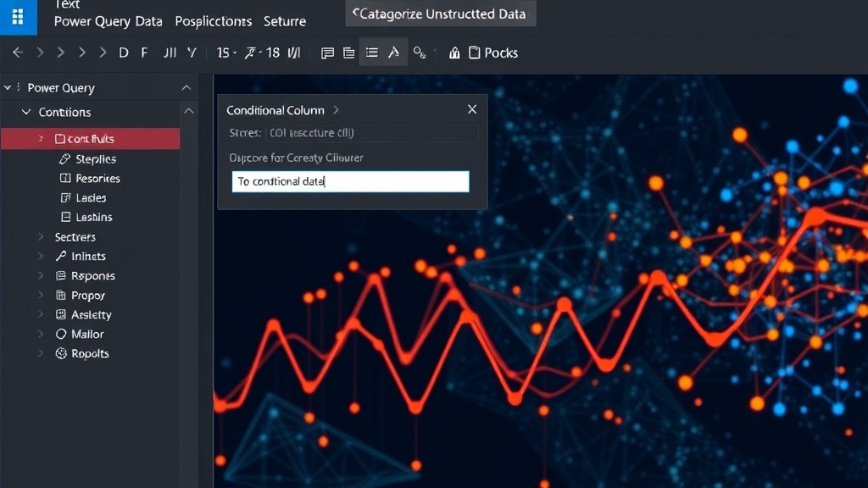Click the 18 value in toolbar
The width and height of the screenshot is (868, 488).
272,53
